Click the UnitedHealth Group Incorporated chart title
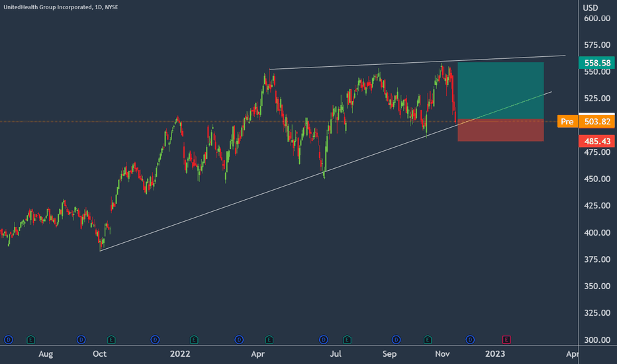617x364 pixels. 61,7
